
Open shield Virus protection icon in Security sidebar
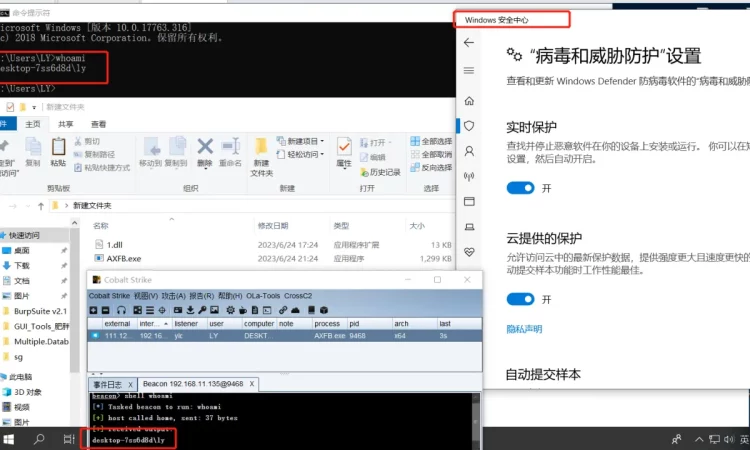pos(469,126)
